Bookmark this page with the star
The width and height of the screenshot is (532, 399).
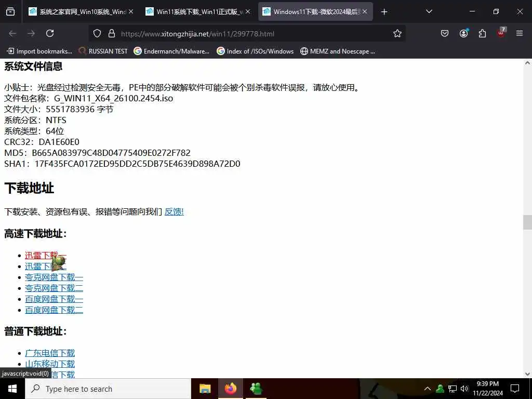point(397,33)
